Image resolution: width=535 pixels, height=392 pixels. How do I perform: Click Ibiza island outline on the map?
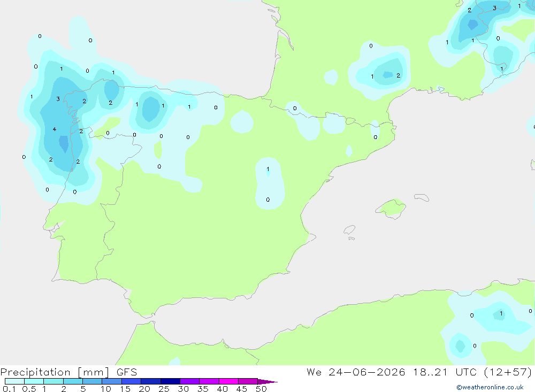349,230
